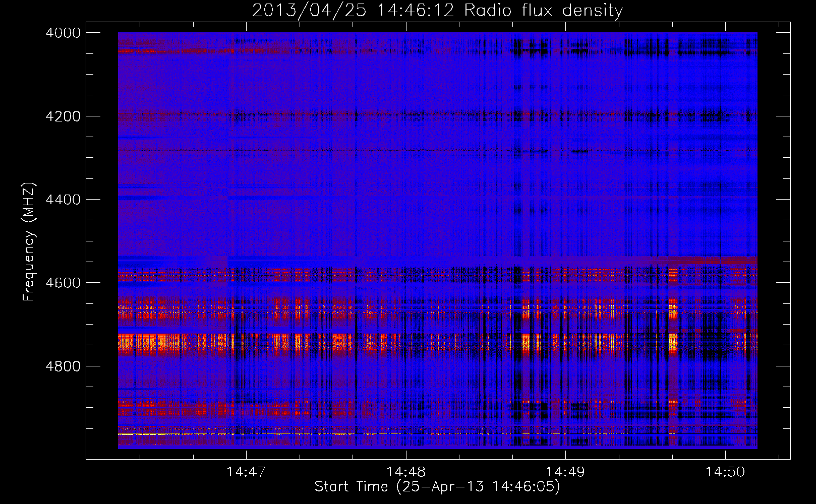816x504 pixels.
Task: Click the 14:47 time axis label
Action: 246,472
